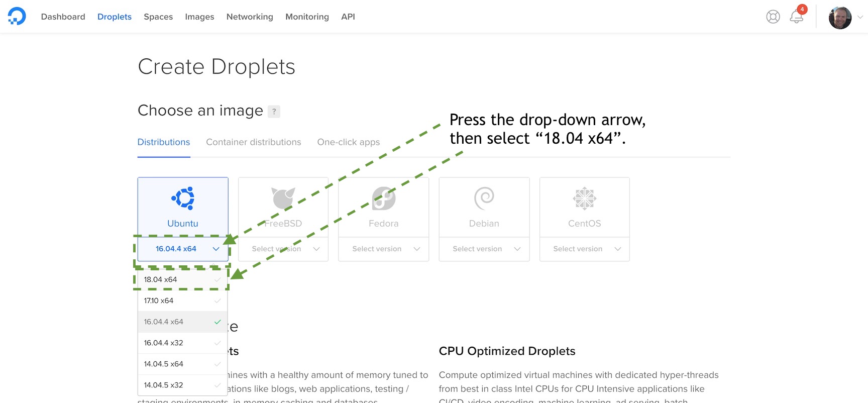
Task: Open the Fedora Select version dropdown
Action: [384, 249]
